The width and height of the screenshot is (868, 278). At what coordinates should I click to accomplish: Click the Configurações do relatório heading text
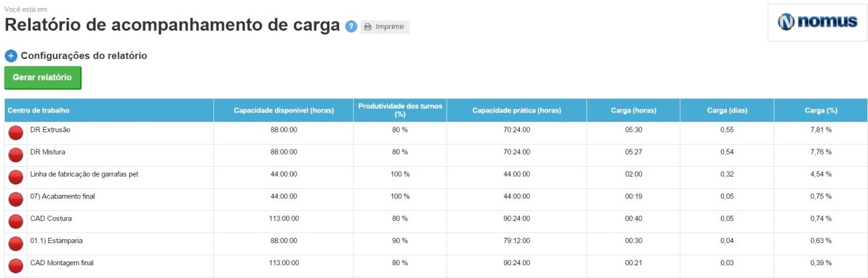tap(84, 56)
